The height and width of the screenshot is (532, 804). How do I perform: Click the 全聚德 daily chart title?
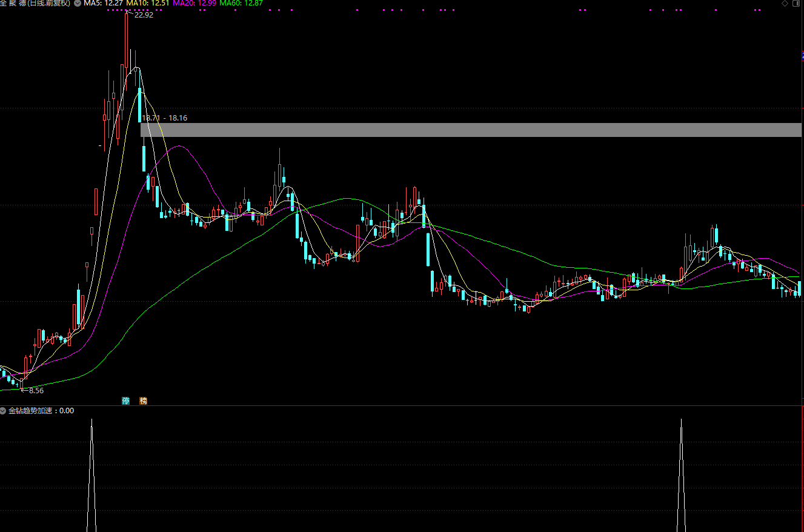point(35,3)
